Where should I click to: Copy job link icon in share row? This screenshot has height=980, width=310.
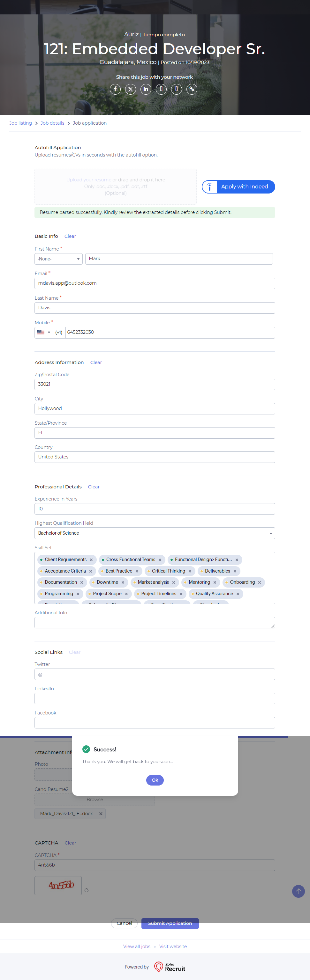[x=192, y=89]
